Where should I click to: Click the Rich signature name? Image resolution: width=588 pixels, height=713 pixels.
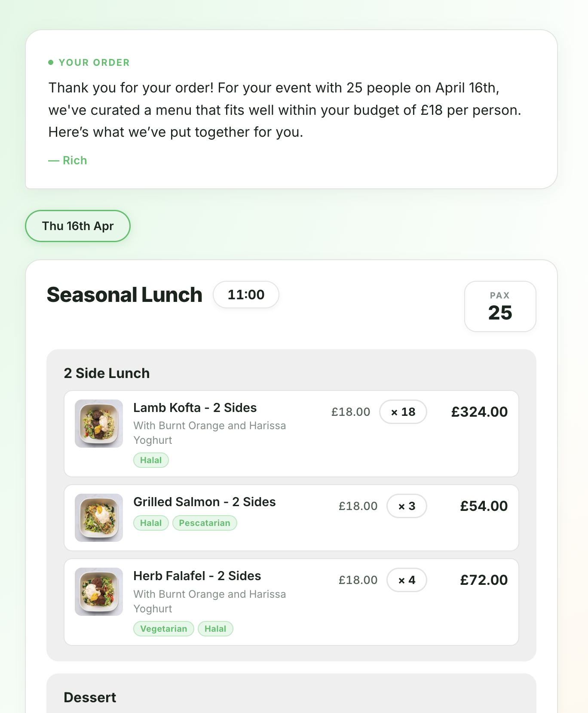75,160
